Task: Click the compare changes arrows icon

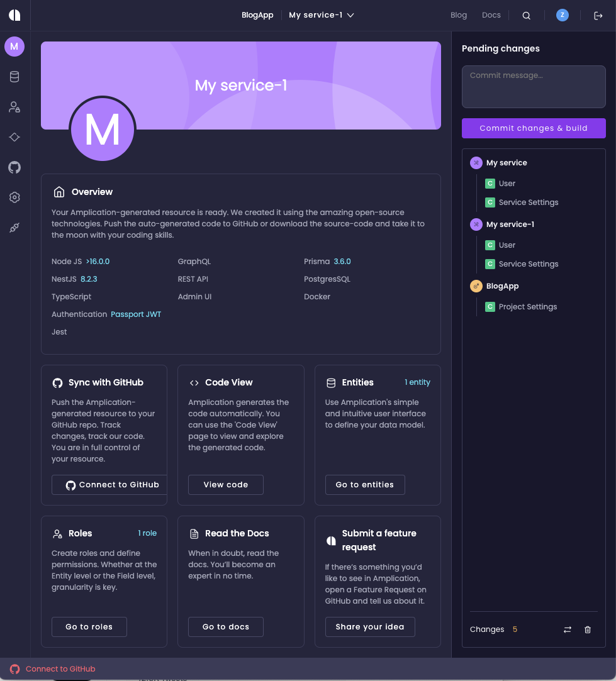Action: [568, 629]
